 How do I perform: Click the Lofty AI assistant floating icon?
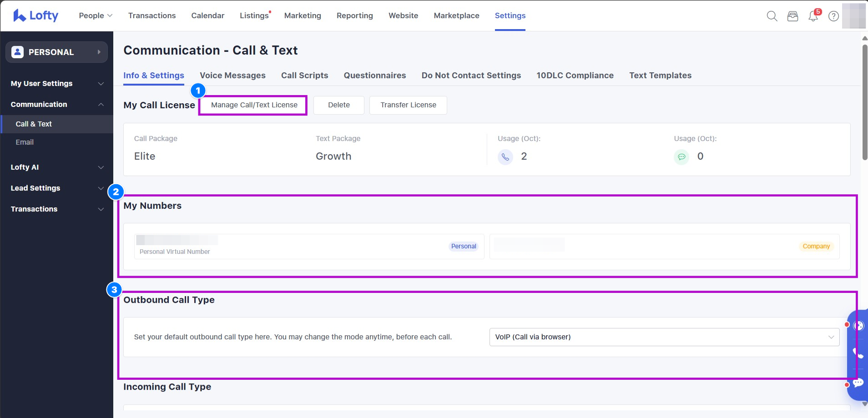(858, 325)
